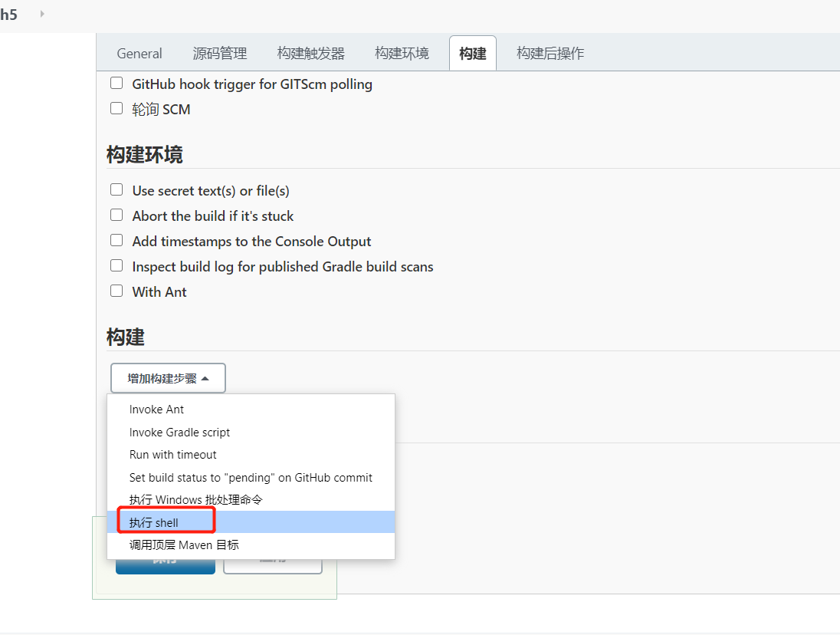
Task: Open the 源码管理 tab
Action: (220, 54)
